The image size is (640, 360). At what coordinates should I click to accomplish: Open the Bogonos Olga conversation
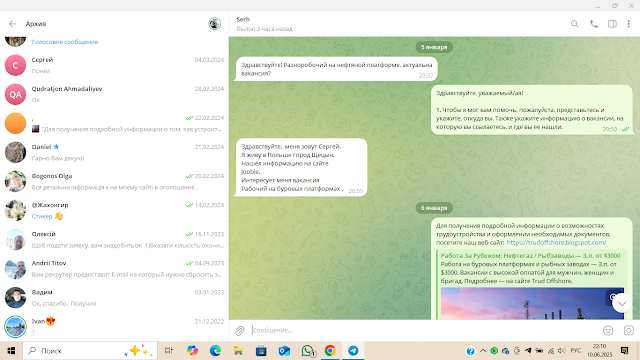114,181
